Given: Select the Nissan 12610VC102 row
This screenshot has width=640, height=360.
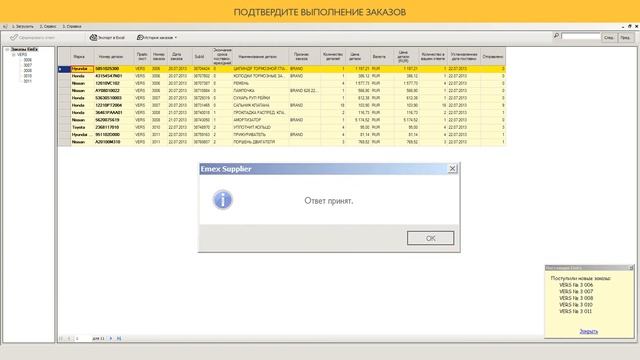Looking at the screenshot, I should coord(282,83).
